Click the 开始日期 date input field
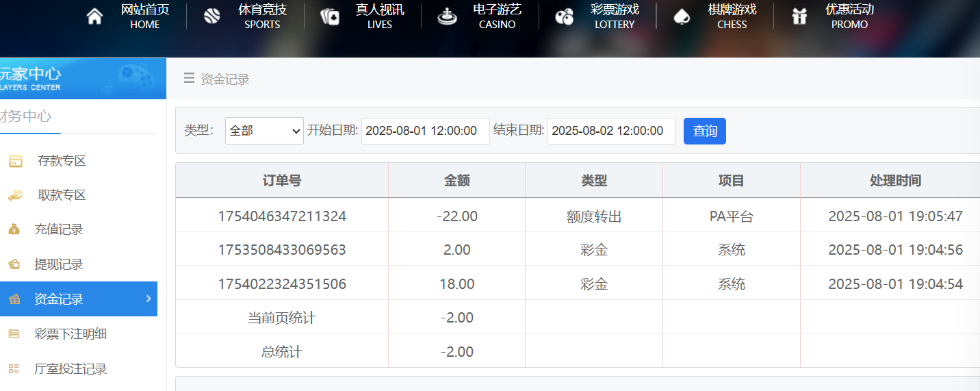The width and height of the screenshot is (980, 391). (x=425, y=131)
